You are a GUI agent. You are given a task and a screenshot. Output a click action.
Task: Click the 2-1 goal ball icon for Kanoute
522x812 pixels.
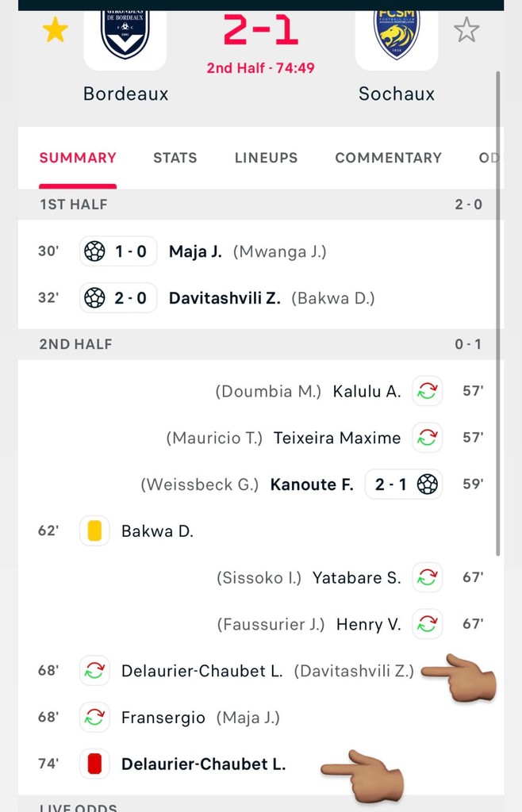click(x=428, y=484)
